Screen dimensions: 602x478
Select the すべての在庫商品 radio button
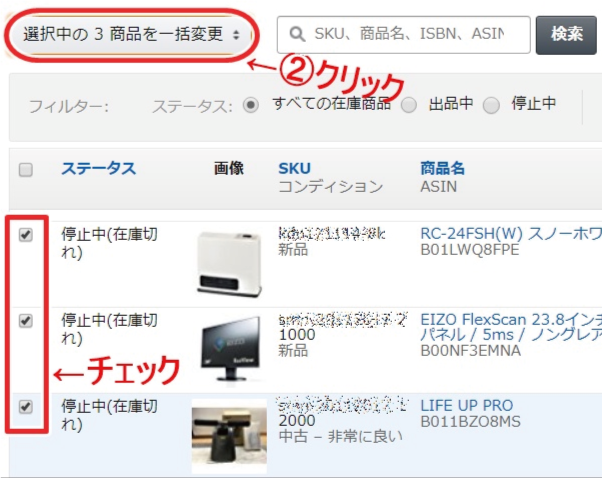pyautogui.click(x=251, y=105)
